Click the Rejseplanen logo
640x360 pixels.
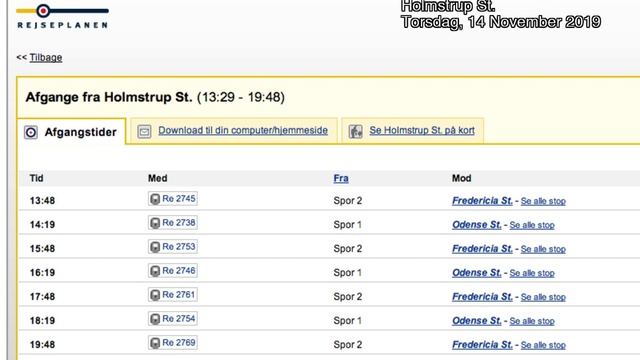[62, 17]
